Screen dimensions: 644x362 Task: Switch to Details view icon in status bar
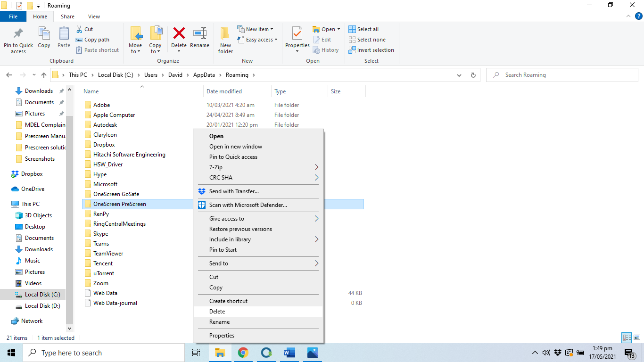click(x=627, y=337)
